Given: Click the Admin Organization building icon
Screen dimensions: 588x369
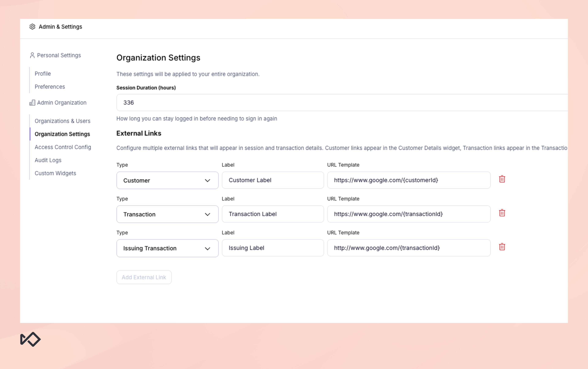Looking at the screenshot, I should click(x=32, y=103).
